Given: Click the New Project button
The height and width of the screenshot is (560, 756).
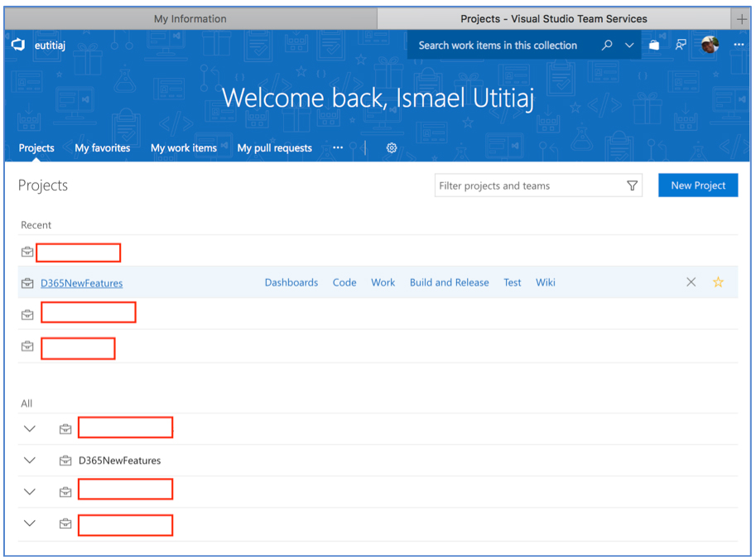Looking at the screenshot, I should (x=698, y=186).
